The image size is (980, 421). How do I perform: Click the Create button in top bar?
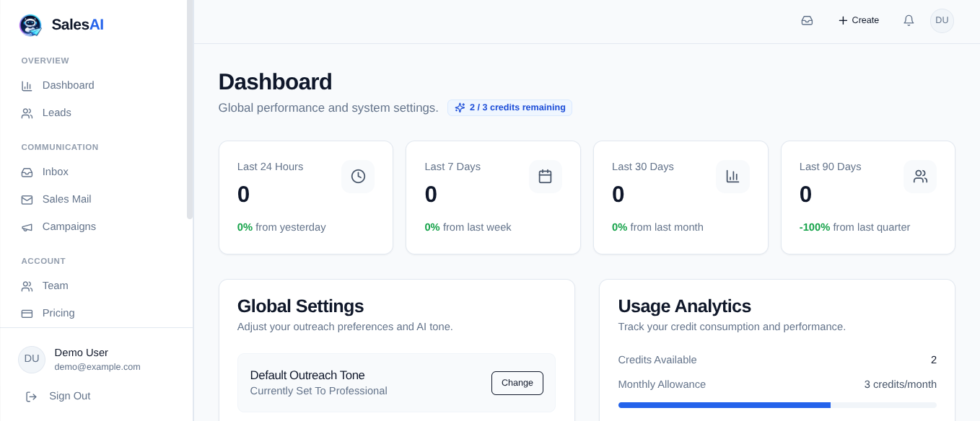[858, 20]
